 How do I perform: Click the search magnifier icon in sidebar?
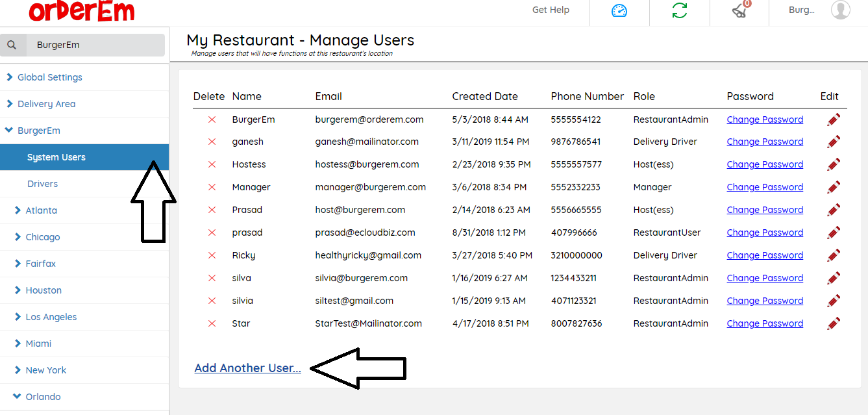point(12,45)
